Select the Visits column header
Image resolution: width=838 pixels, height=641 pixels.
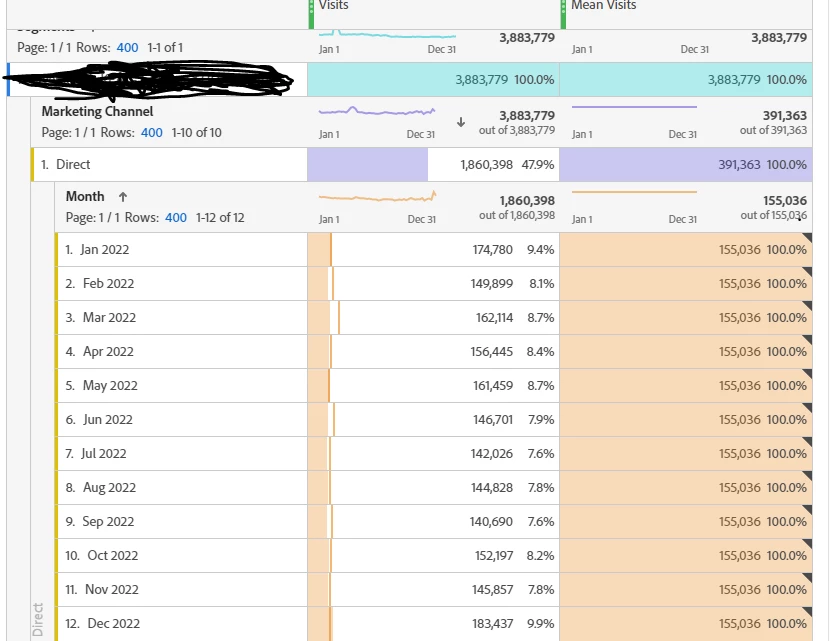coord(333,5)
